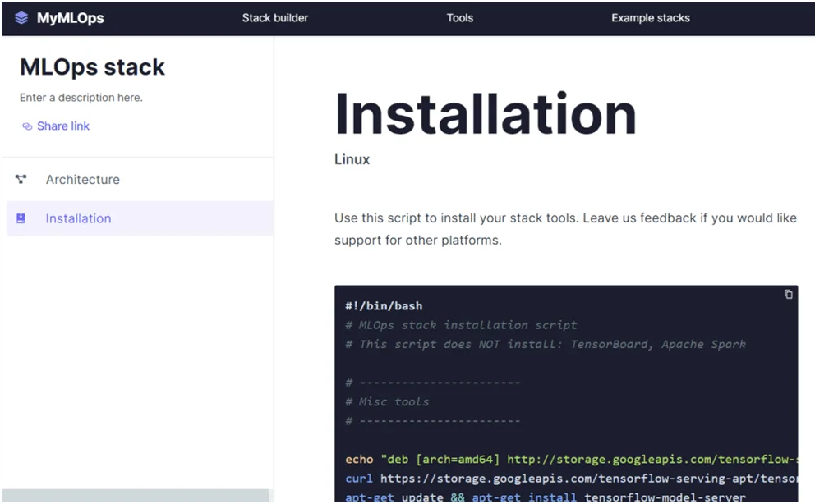Screen dimensions: 815x504
Task: Click the 'Use this script to install' paragraph
Action: [x=565, y=229]
